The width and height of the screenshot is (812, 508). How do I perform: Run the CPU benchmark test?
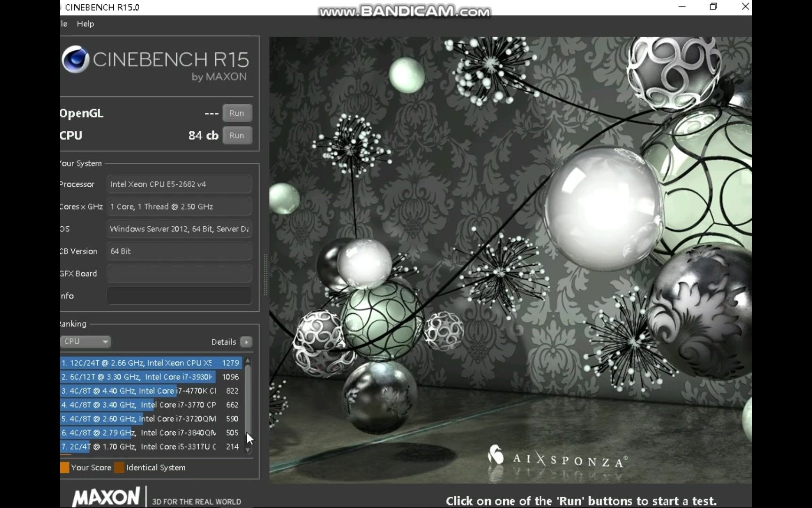(x=237, y=135)
